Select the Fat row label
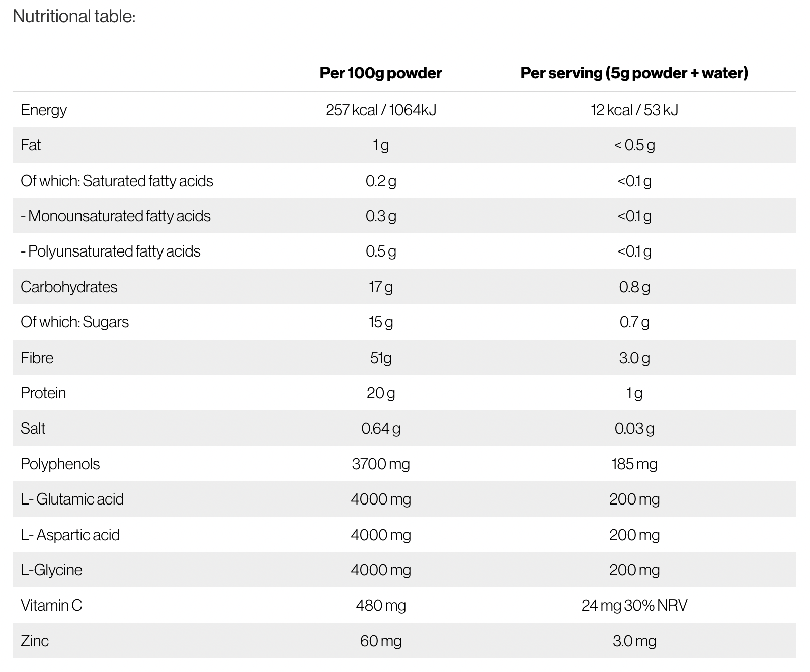810x672 pixels. (x=31, y=145)
